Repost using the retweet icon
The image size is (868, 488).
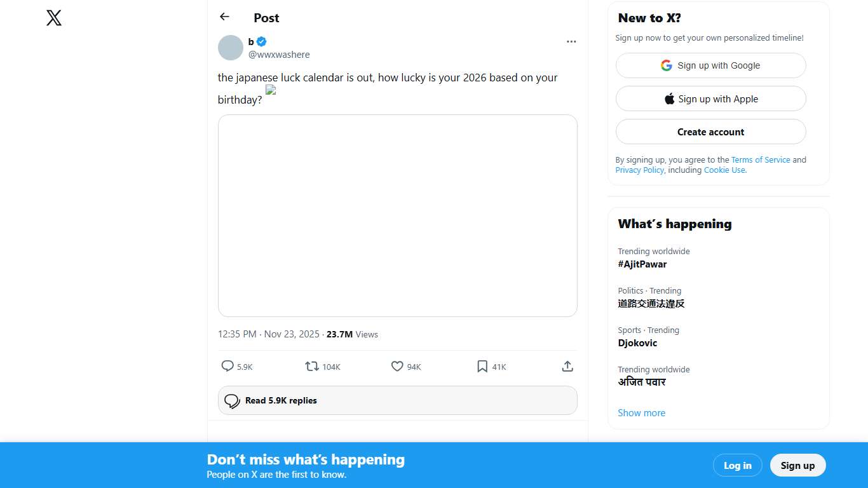(312, 367)
